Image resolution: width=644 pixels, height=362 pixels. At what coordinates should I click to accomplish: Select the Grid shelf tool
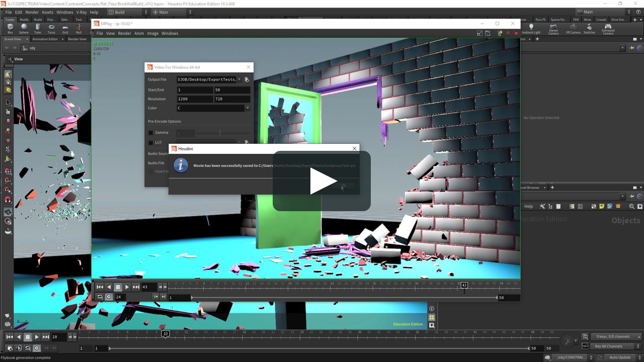65,29
